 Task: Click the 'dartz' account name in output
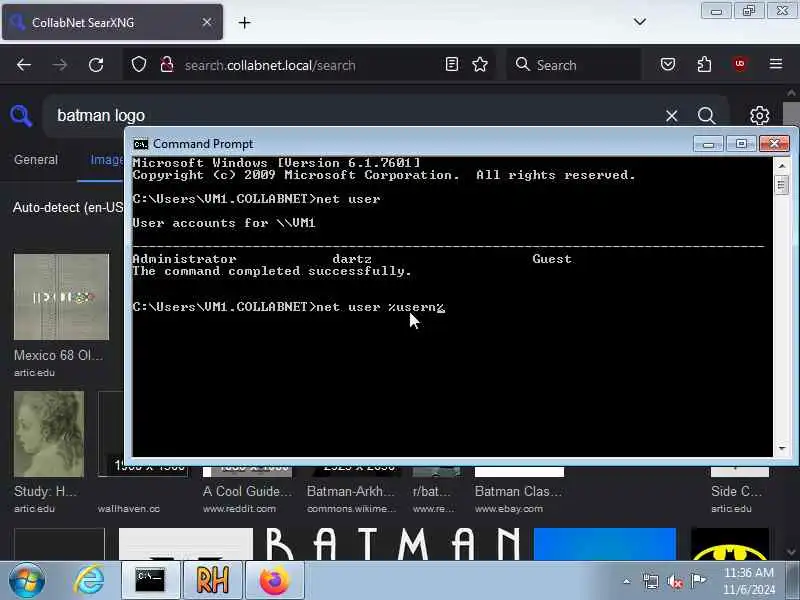pos(352,259)
